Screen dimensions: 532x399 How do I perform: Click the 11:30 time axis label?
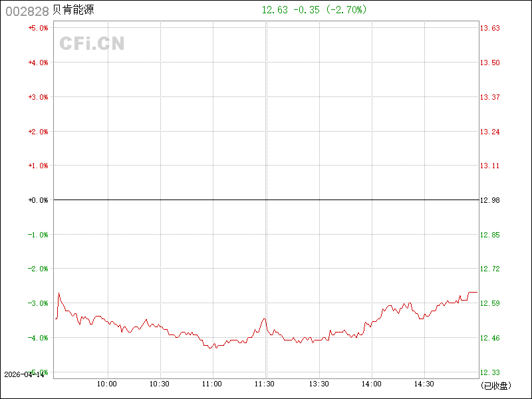tap(265, 384)
